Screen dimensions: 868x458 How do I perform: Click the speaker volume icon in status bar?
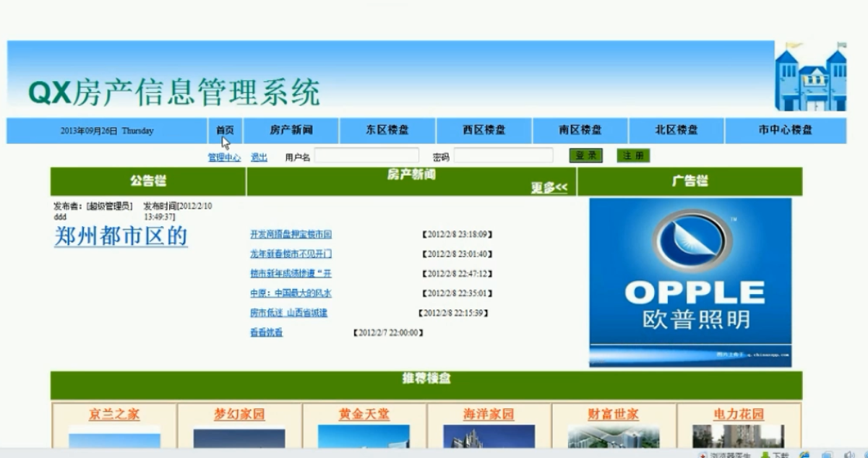click(849, 455)
